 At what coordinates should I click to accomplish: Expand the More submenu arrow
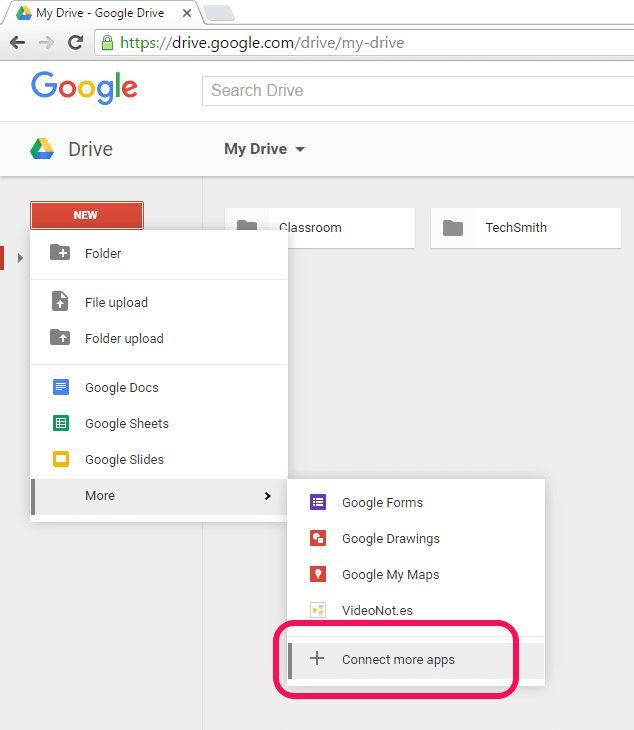click(268, 496)
